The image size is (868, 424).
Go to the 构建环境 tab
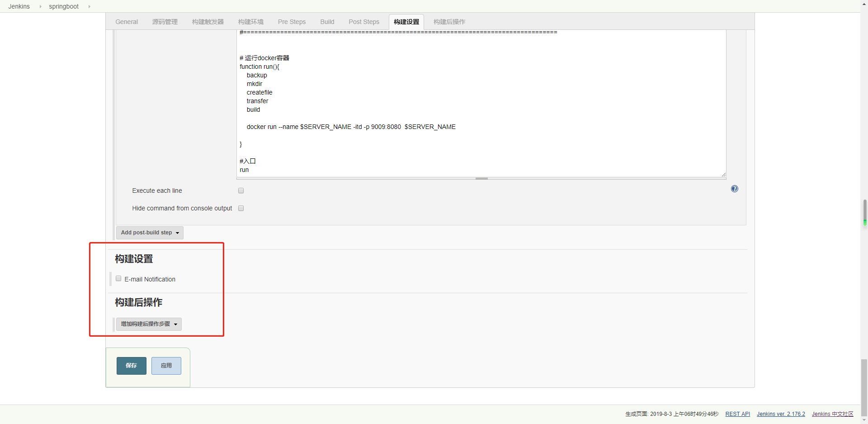click(x=251, y=22)
